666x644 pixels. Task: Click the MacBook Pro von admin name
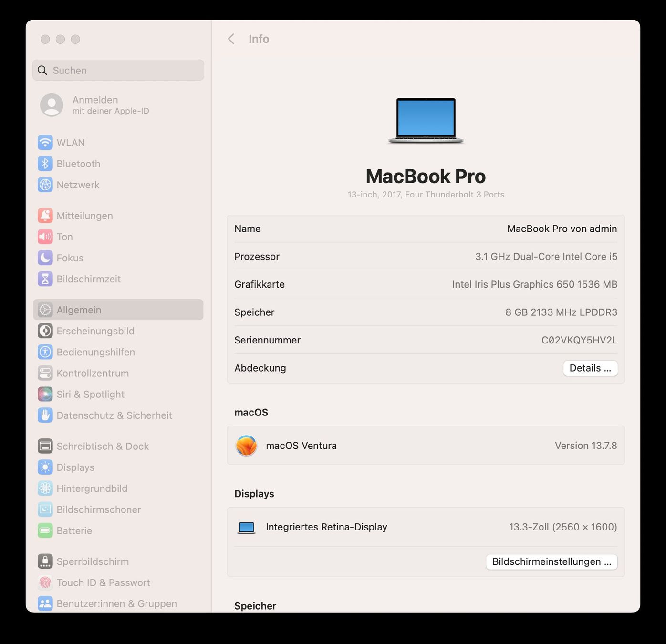pos(562,229)
